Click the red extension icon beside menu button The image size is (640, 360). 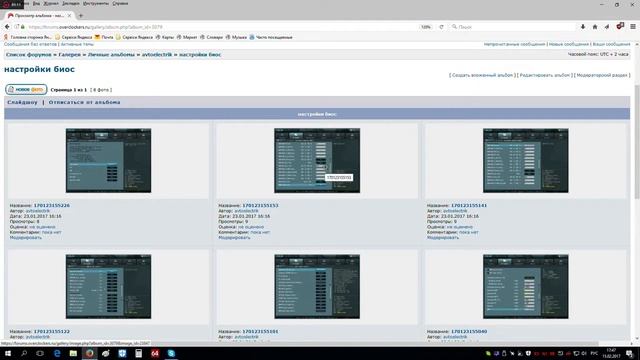(x=620, y=26)
